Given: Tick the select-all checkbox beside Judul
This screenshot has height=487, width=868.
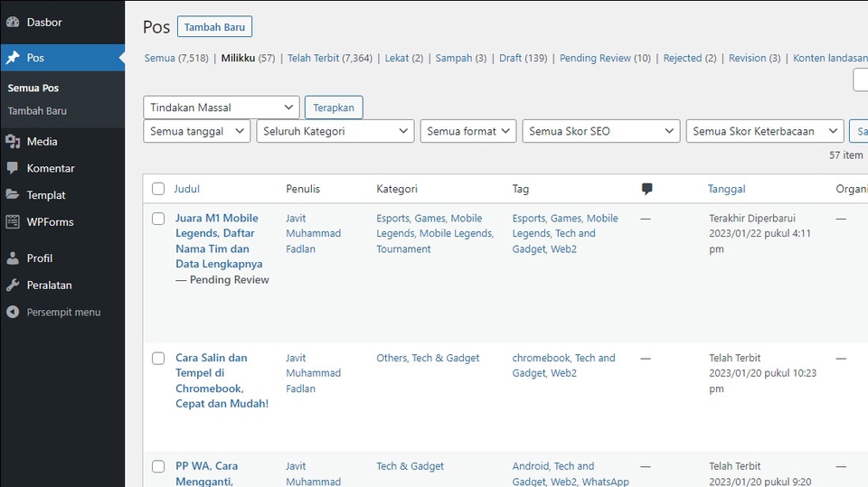Looking at the screenshot, I should click(158, 189).
